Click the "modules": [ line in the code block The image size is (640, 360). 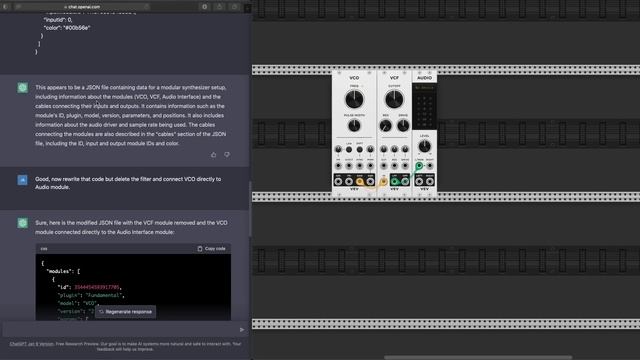pos(63,271)
